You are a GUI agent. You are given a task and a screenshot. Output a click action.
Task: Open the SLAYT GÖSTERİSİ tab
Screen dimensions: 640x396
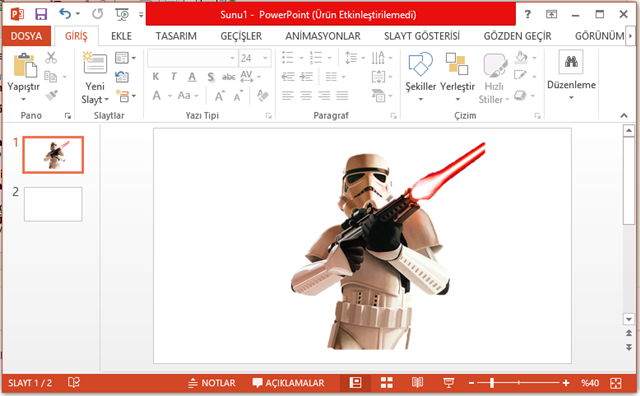[x=422, y=36]
